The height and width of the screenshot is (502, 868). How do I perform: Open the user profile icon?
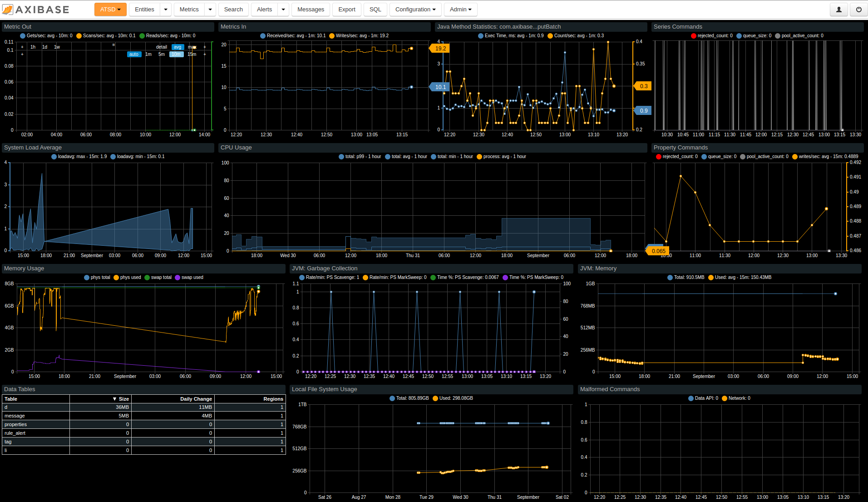click(x=839, y=10)
